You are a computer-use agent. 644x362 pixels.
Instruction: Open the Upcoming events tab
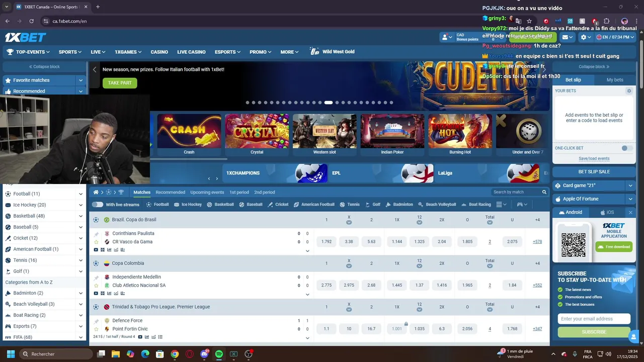[x=207, y=192]
